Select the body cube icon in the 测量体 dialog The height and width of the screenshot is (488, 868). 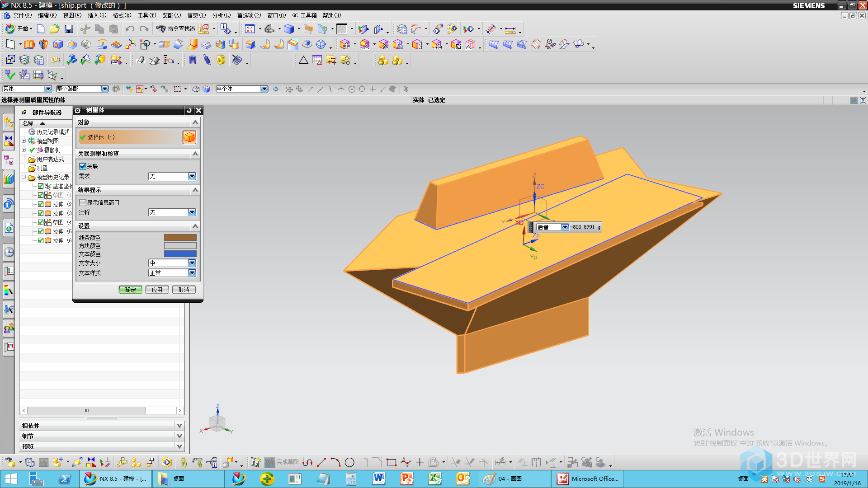[x=189, y=137]
